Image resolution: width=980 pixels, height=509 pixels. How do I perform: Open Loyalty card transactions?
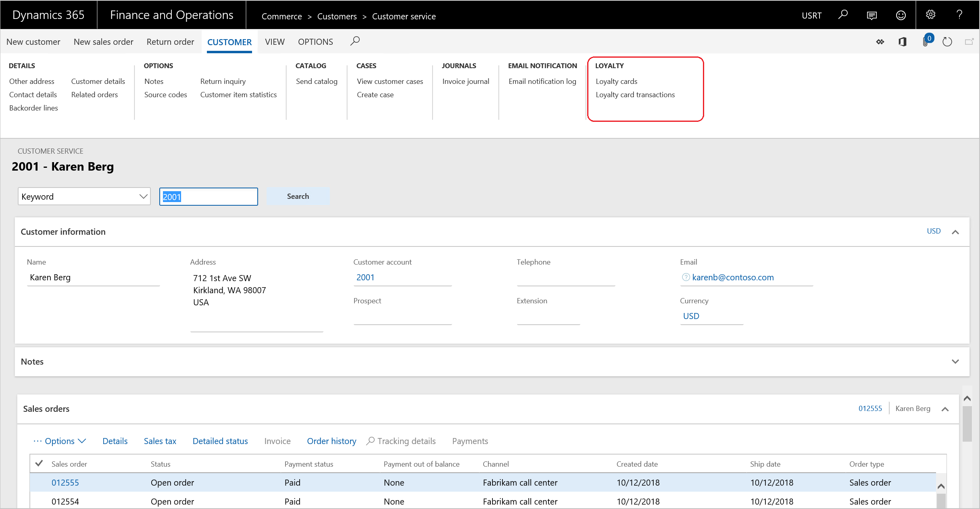click(x=635, y=95)
